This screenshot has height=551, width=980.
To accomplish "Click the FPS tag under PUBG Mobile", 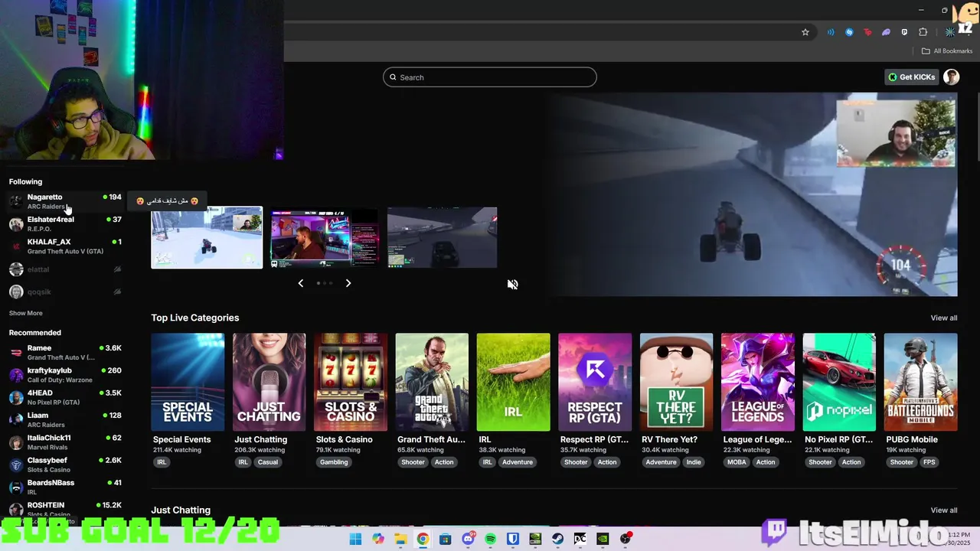I will click(929, 462).
